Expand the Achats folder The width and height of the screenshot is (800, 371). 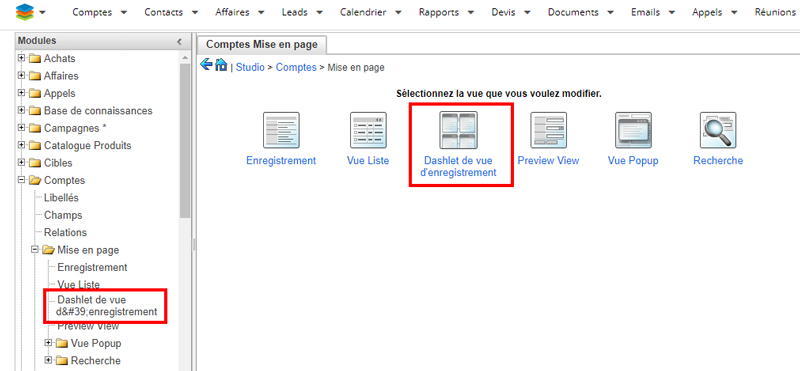pos(21,58)
